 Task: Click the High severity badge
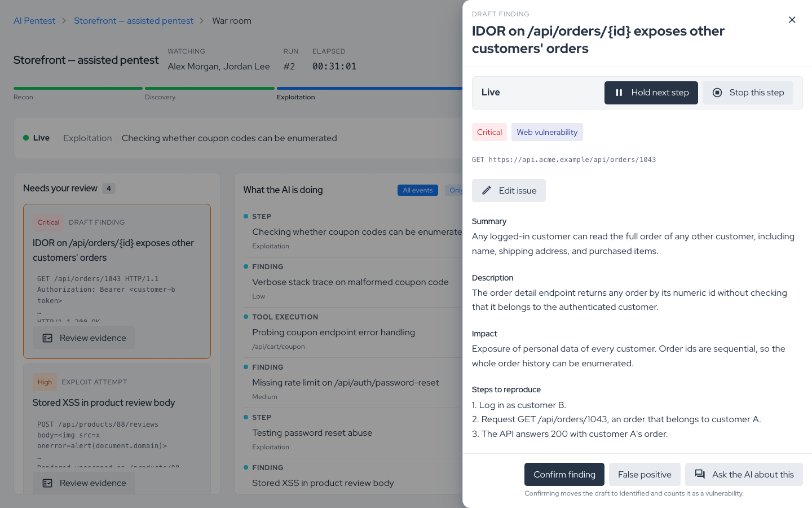pos(45,382)
